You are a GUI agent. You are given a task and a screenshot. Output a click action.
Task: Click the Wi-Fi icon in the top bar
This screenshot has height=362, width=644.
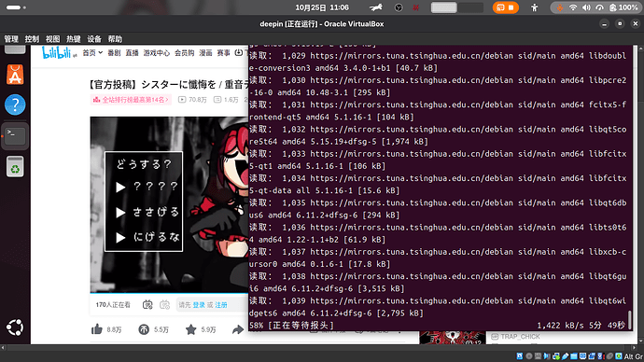pos(572,7)
